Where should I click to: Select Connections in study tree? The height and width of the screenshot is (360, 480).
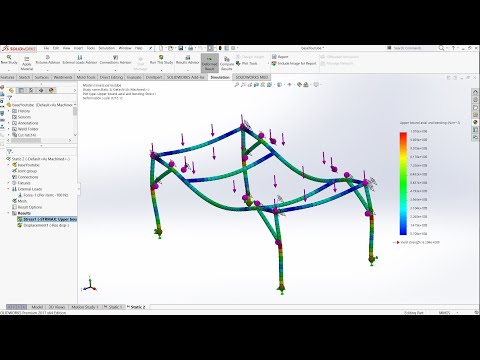(25, 177)
